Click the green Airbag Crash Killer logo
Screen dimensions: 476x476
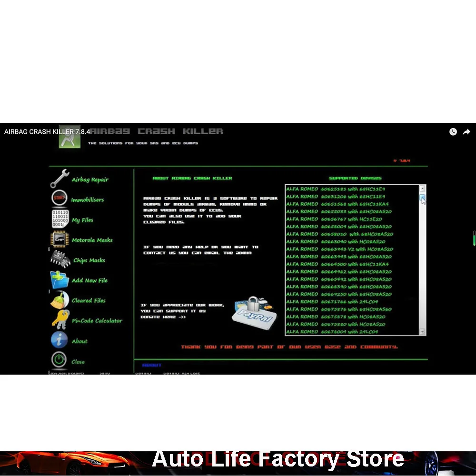tap(70, 138)
